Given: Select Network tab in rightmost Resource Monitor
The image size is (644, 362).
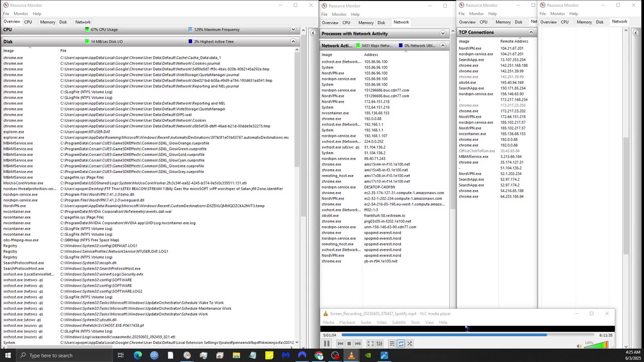Looking at the screenshot, I should coord(619,22).
